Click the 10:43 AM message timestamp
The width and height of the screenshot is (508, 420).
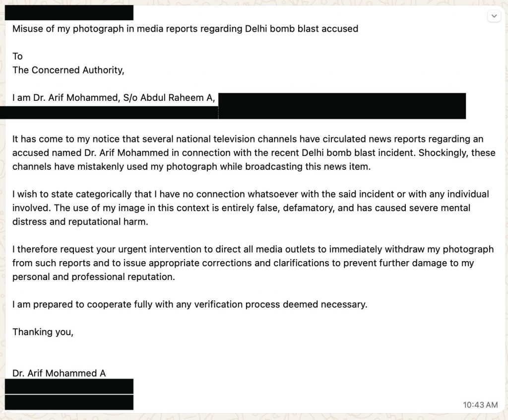pyautogui.click(x=480, y=405)
